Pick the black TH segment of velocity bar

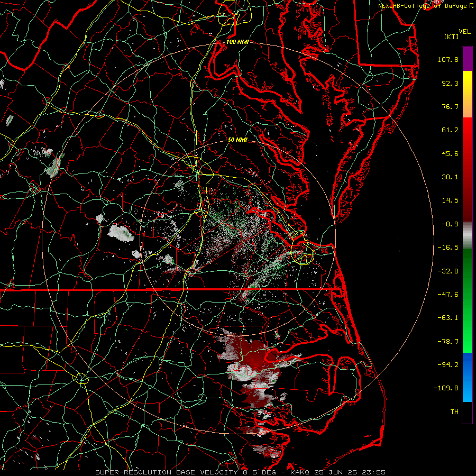(467, 412)
